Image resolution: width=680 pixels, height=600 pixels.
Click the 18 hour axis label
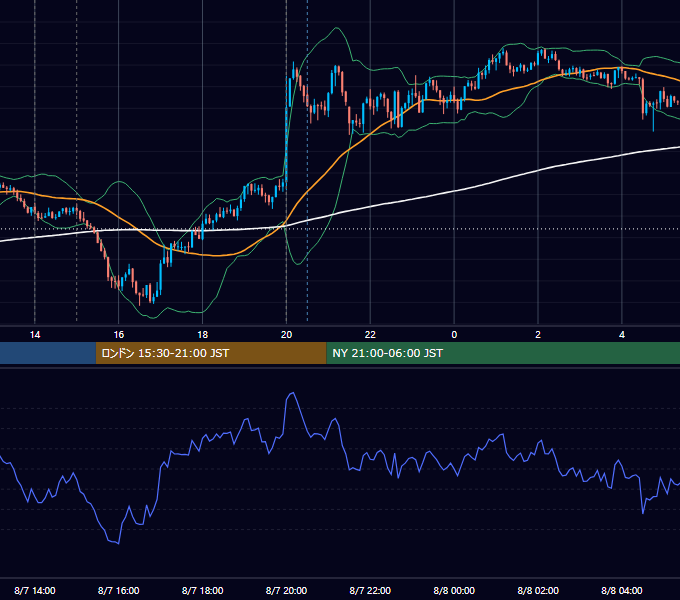click(x=203, y=335)
